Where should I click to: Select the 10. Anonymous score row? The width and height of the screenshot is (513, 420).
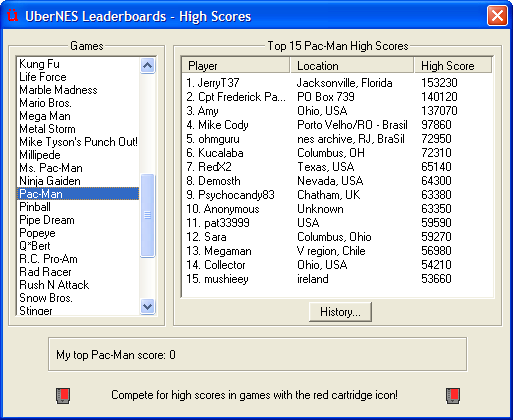(x=337, y=209)
